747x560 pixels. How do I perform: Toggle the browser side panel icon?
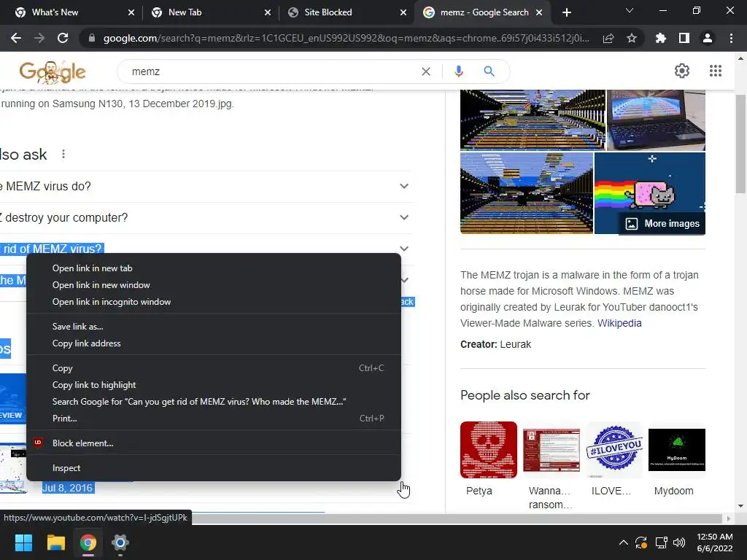point(684,38)
